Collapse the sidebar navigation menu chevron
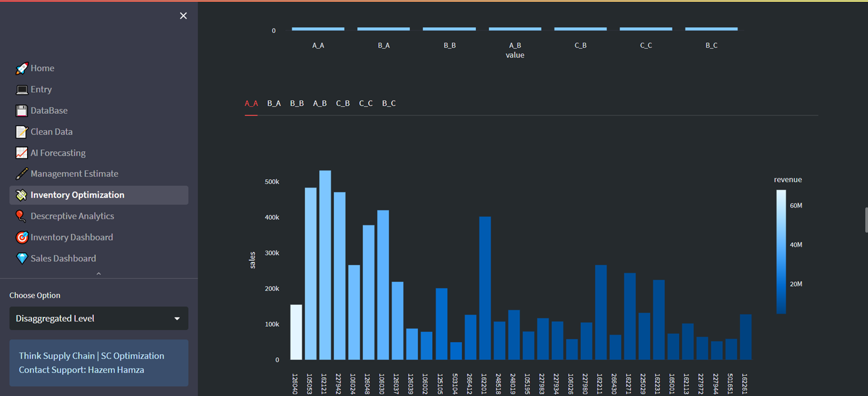The width and height of the screenshot is (868, 396). pyautogui.click(x=98, y=274)
